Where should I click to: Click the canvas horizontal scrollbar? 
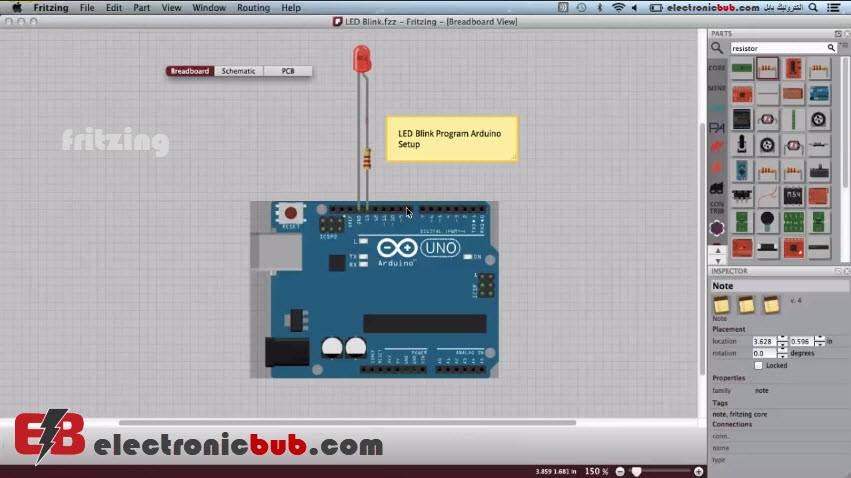[x=347, y=422]
